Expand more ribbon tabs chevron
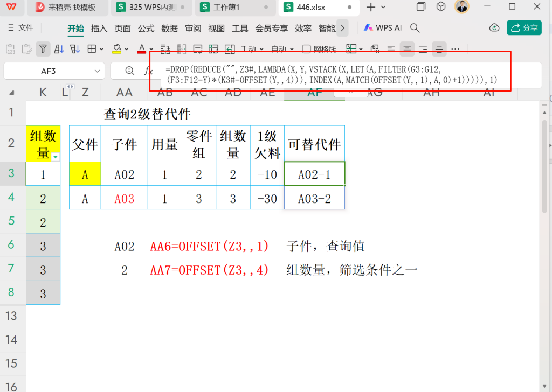 coord(342,28)
